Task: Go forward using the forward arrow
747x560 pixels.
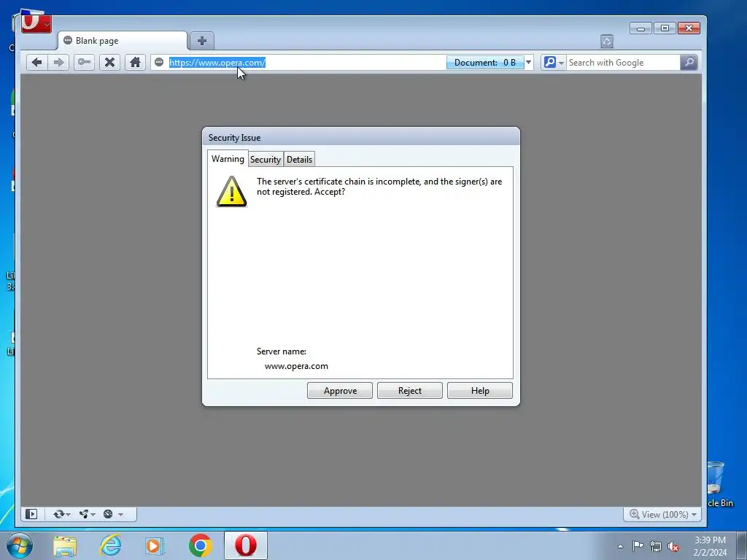Action: point(58,63)
